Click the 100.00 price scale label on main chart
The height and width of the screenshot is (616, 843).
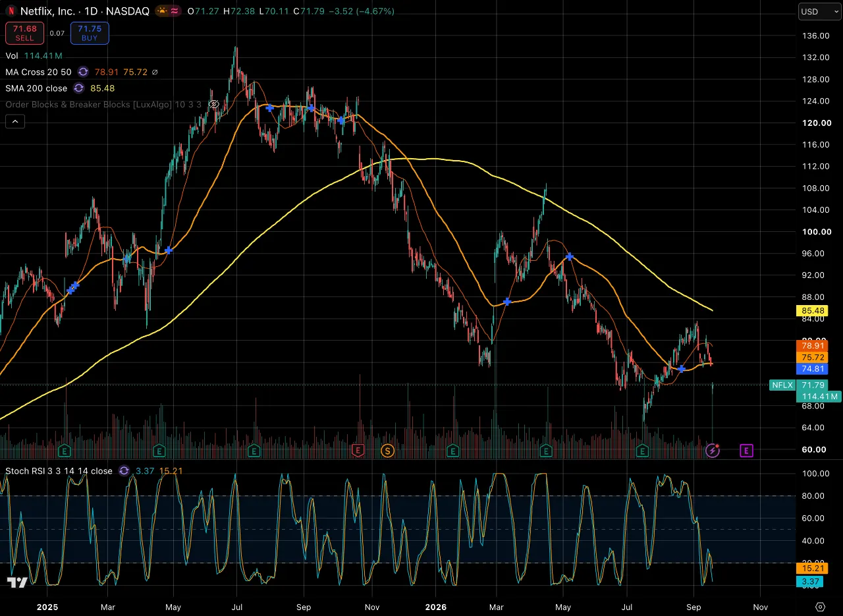(817, 232)
